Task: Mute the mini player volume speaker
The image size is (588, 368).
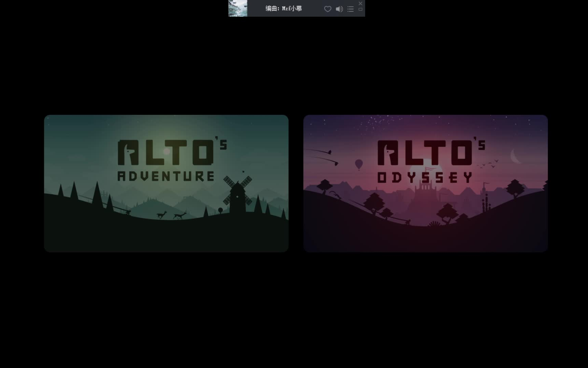Action: point(339,9)
